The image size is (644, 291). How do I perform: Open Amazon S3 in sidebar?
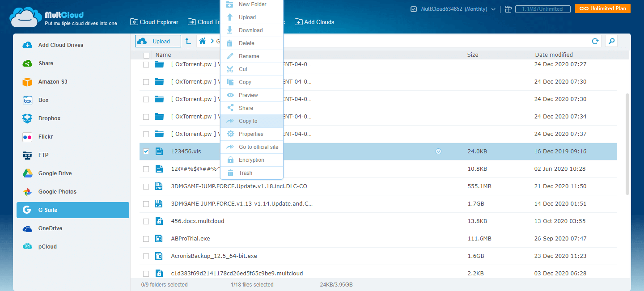coord(52,82)
